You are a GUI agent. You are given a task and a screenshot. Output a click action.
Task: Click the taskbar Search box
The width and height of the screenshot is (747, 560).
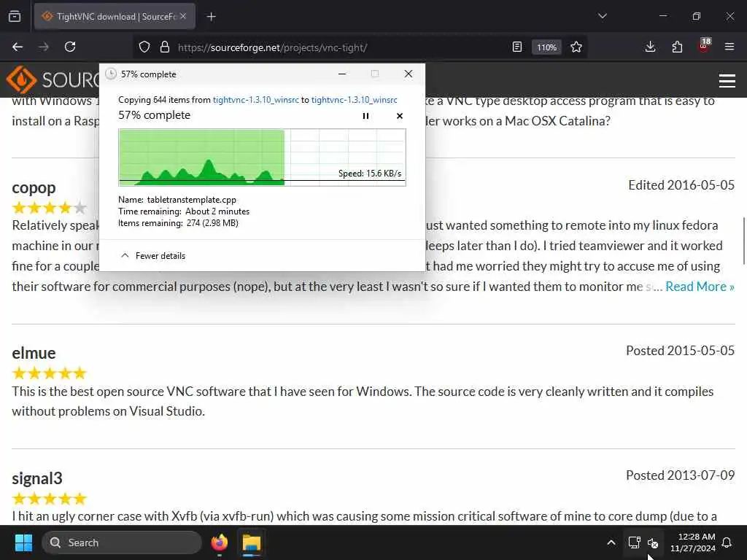pos(122,542)
